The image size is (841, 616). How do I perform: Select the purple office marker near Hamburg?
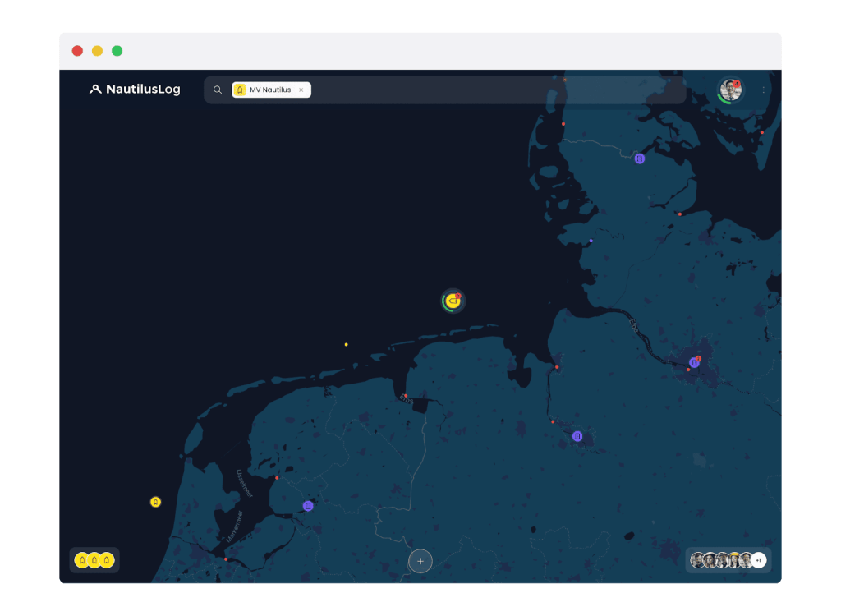pyautogui.click(x=694, y=362)
